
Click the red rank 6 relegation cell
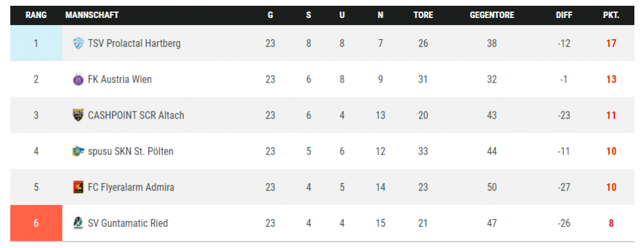click(36, 223)
